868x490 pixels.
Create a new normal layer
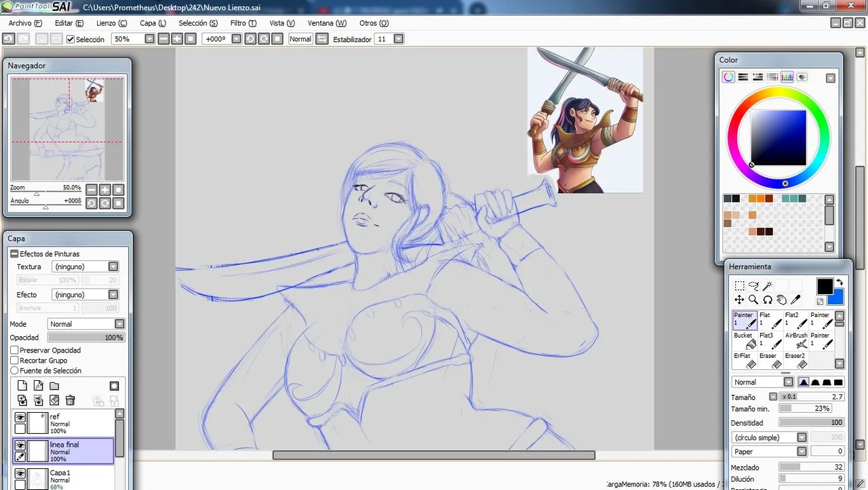pos(22,386)
